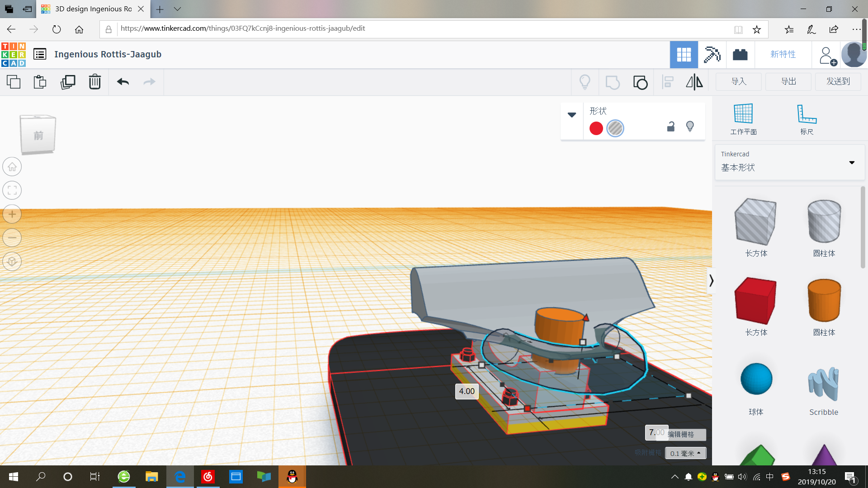Image resolution: width=868 pixels, height=488 pixels.
Task: Open the design list icon
Action: pyautogui.click(x=40, y=54)
